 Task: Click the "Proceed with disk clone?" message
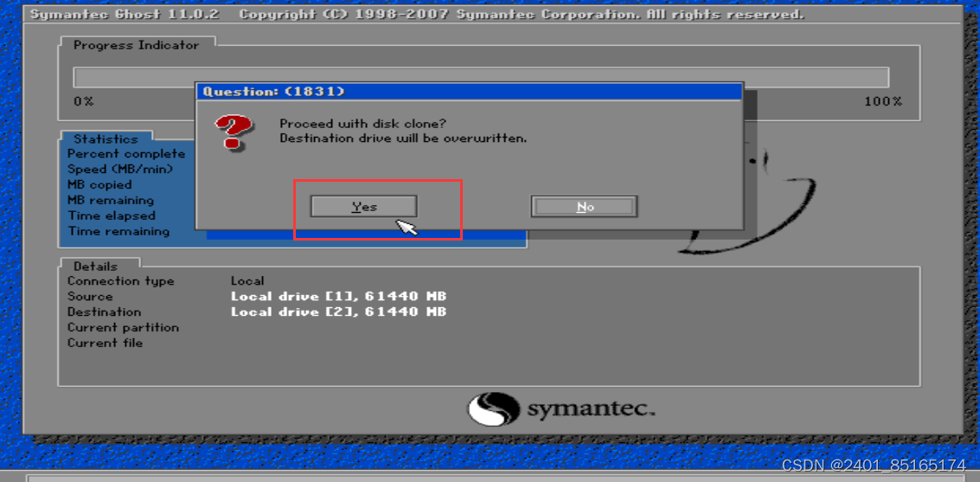pyautogui.click(x=363, y=124)
